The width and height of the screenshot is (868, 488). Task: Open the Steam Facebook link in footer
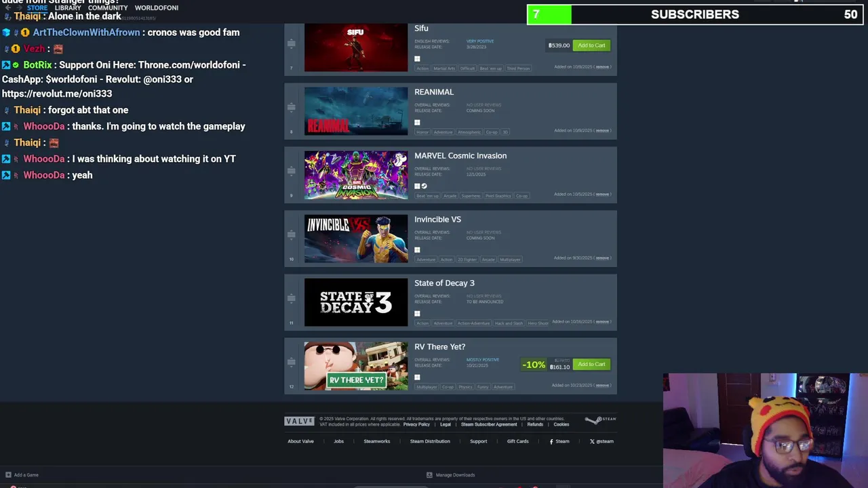pyautogui.click(x=559, y=441)
